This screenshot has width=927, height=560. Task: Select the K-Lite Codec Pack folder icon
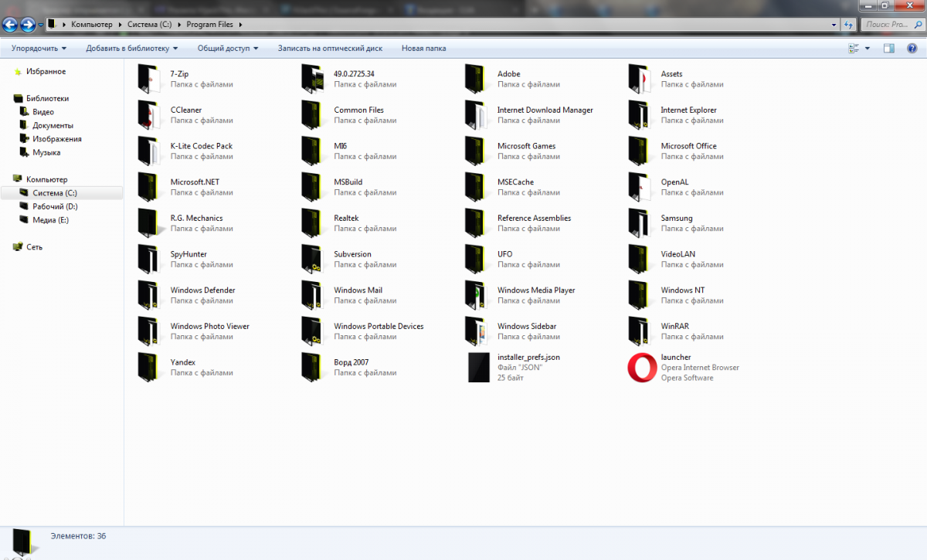[148, 151]
